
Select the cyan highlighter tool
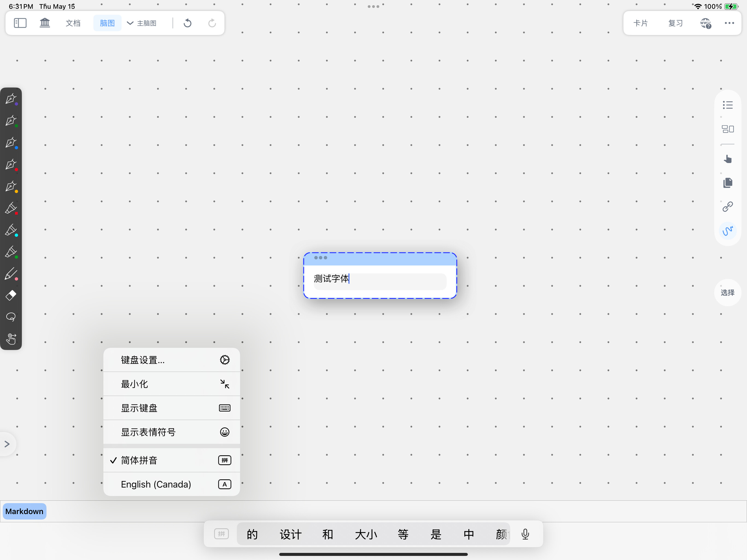tap(11, 230)
